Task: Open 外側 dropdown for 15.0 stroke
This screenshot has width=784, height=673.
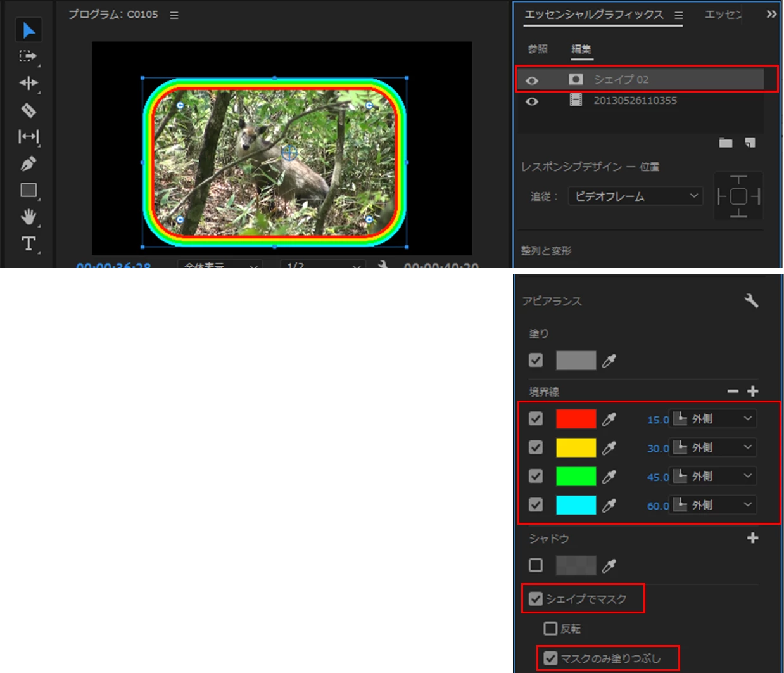Action: [713, 419]
